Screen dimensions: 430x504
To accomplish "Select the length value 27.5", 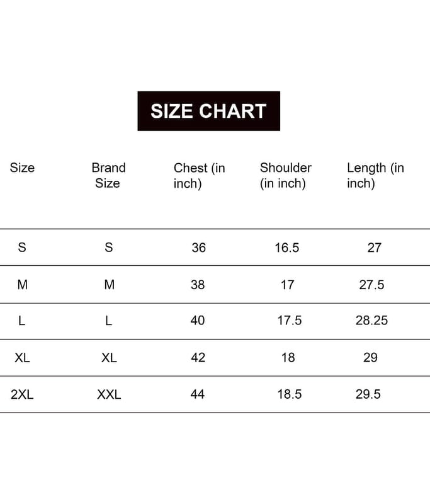I will [371, 285].
